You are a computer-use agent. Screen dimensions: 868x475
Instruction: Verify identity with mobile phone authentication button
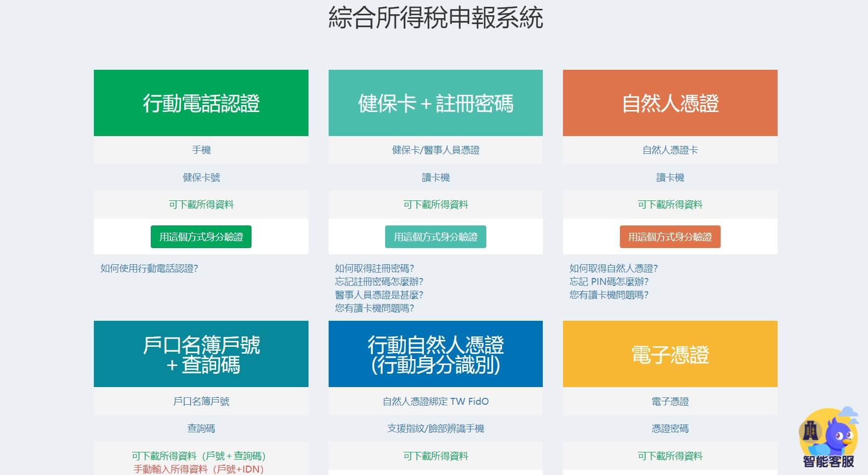[200, 237]
